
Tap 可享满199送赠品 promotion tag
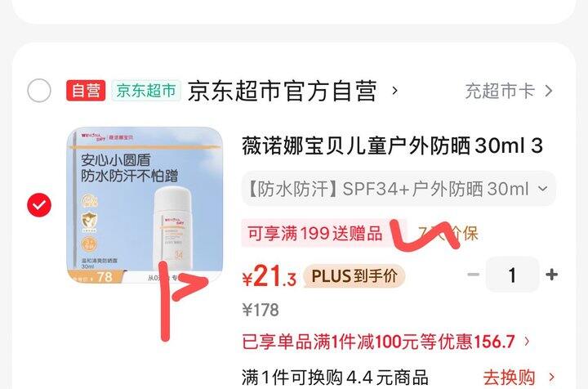(315, 234)
